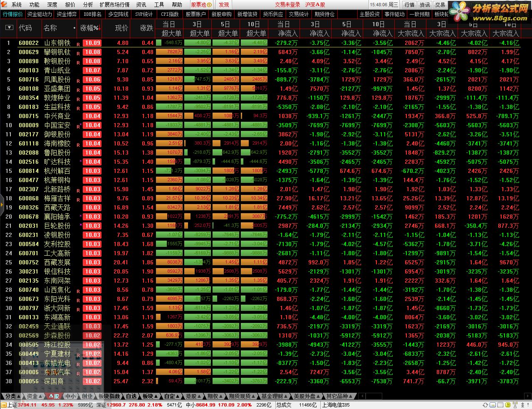Viewport: 532px width, 409px height.
Task: Sort by the 代码 column header
Action: [25, 28]
